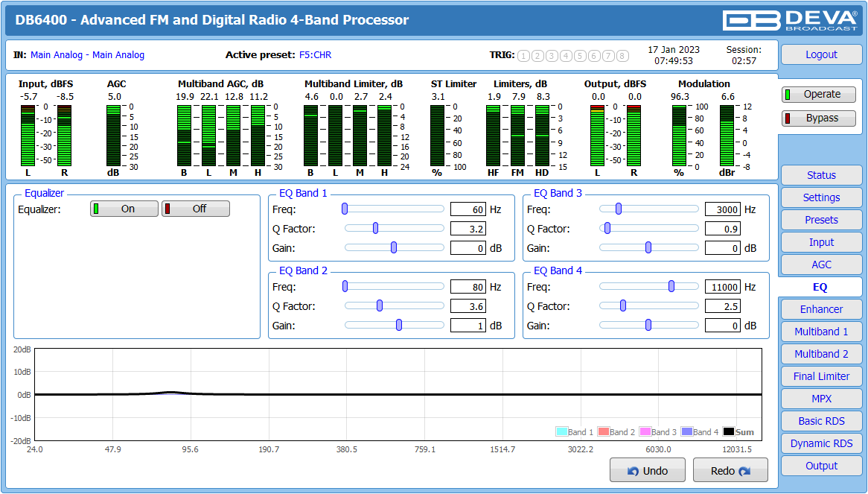
Task: Click the Band 1 legend swatch
Action: [x=561, y=431]
